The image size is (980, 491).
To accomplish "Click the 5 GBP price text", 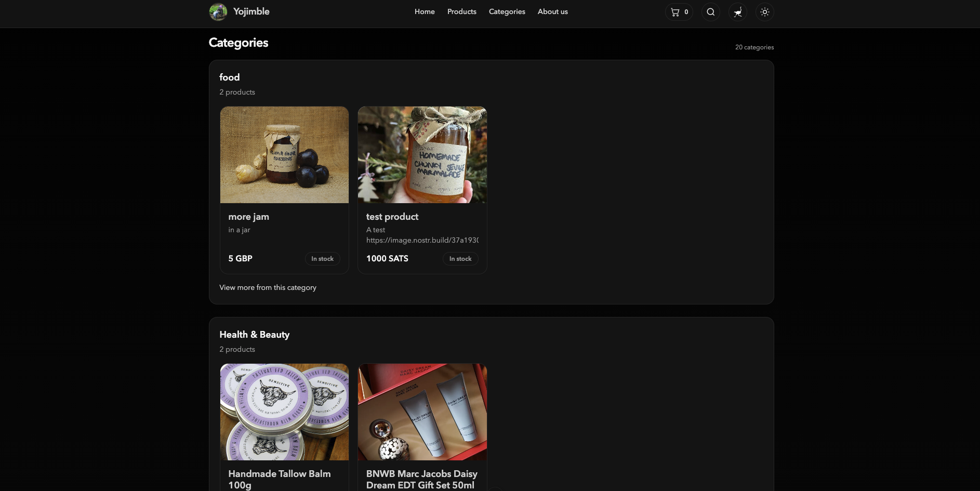I will tap(241, 258).
